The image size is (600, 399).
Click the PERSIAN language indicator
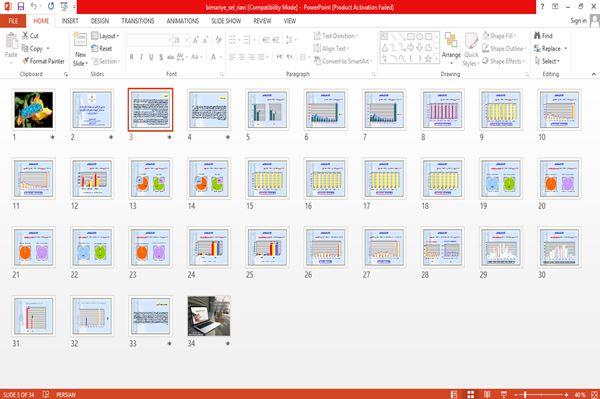66,394
